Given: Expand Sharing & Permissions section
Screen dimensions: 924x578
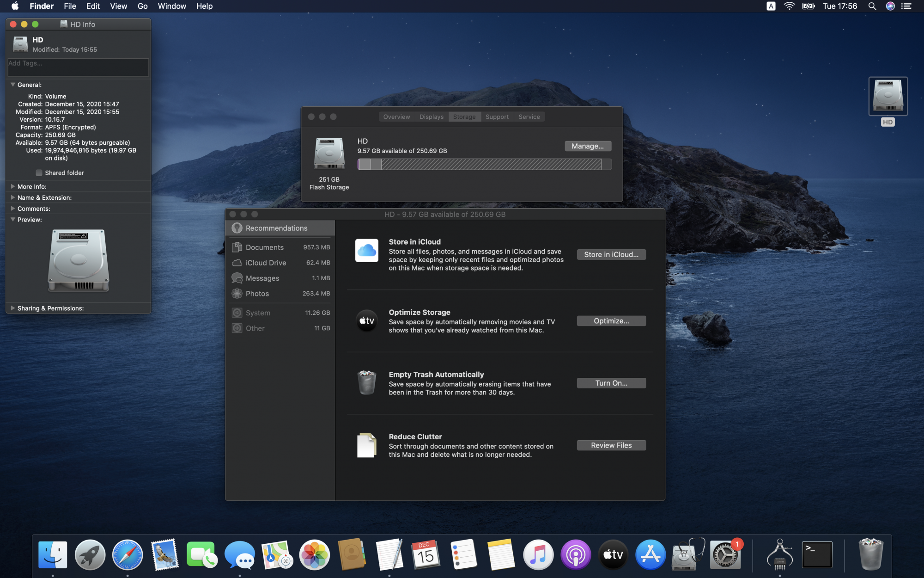Looking at the screenshot, I should click(x=13, y=308).
